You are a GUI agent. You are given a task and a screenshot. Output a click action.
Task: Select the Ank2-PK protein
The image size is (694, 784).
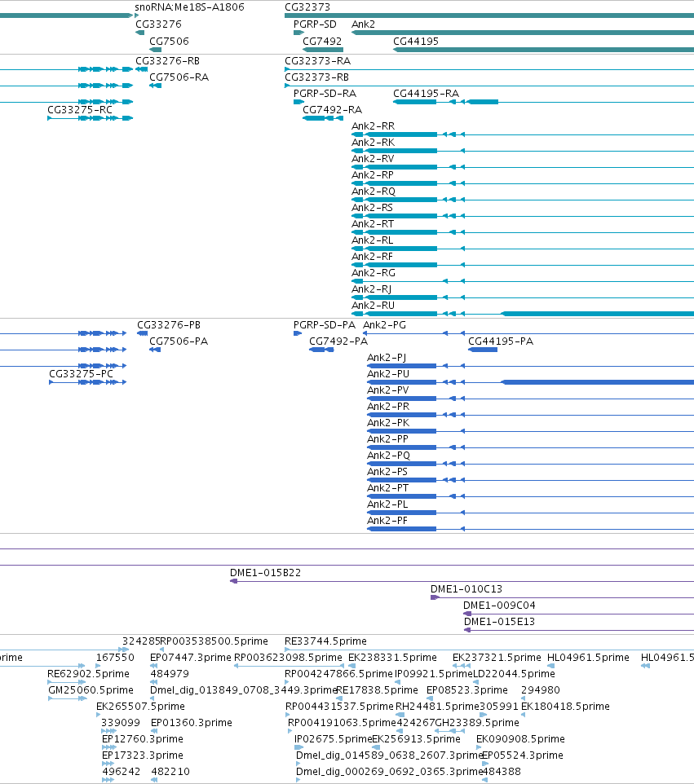(530, 431)
